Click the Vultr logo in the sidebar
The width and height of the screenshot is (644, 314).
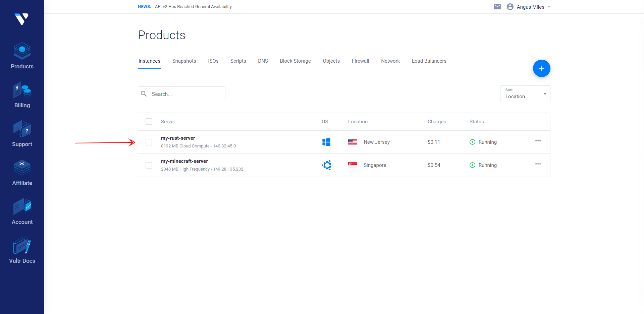pos(22,19)
